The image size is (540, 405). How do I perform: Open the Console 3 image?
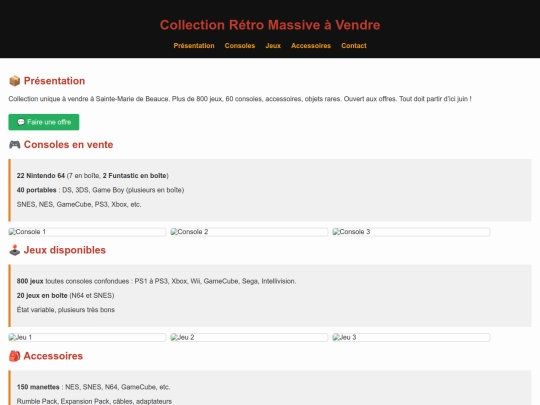point(411,232)
